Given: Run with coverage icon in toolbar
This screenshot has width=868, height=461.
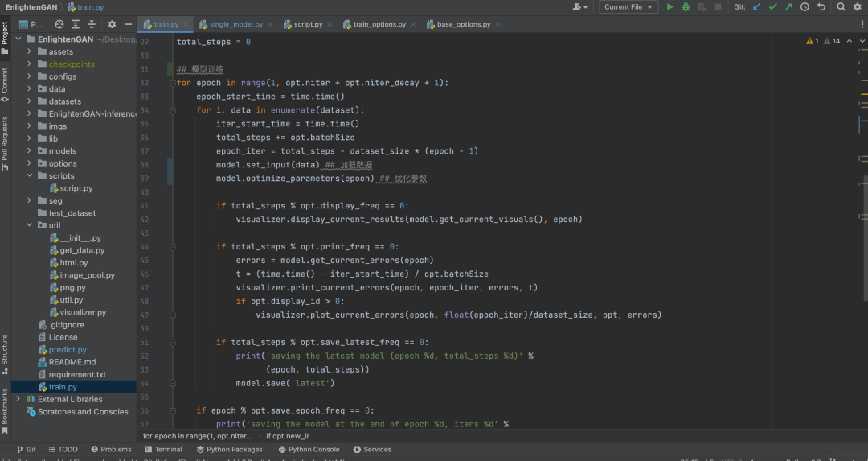Looking at the screenshot, I should click(702, 7).
